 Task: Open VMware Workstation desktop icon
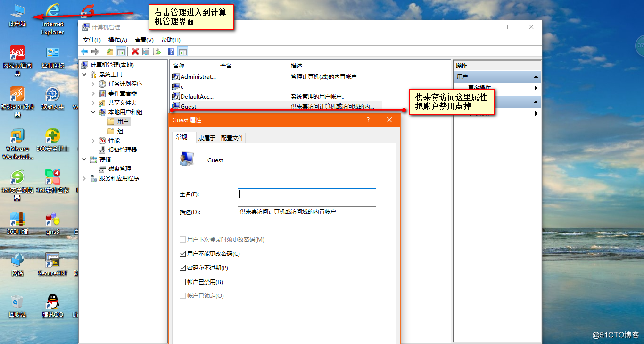coord(18,144)
